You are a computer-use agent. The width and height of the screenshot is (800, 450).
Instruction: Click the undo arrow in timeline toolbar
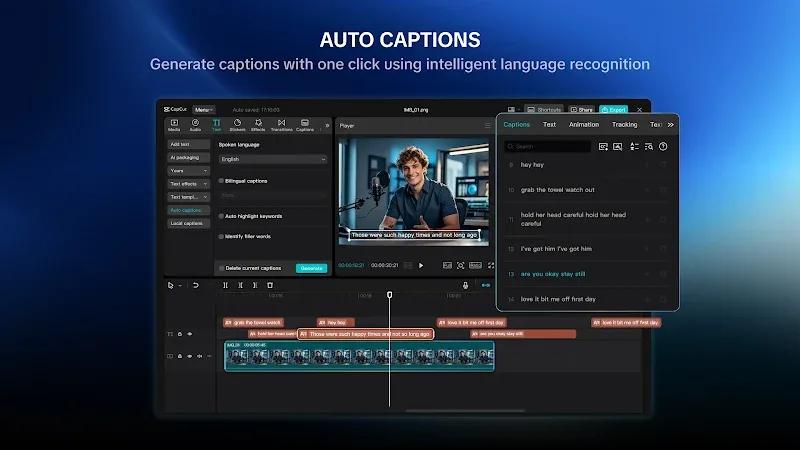(x=195, y=285)
